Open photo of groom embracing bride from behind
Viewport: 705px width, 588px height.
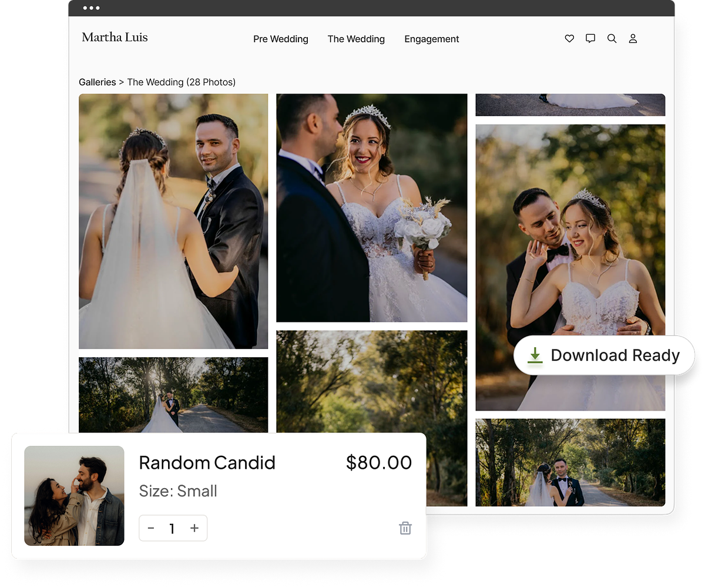click(570, 267)
